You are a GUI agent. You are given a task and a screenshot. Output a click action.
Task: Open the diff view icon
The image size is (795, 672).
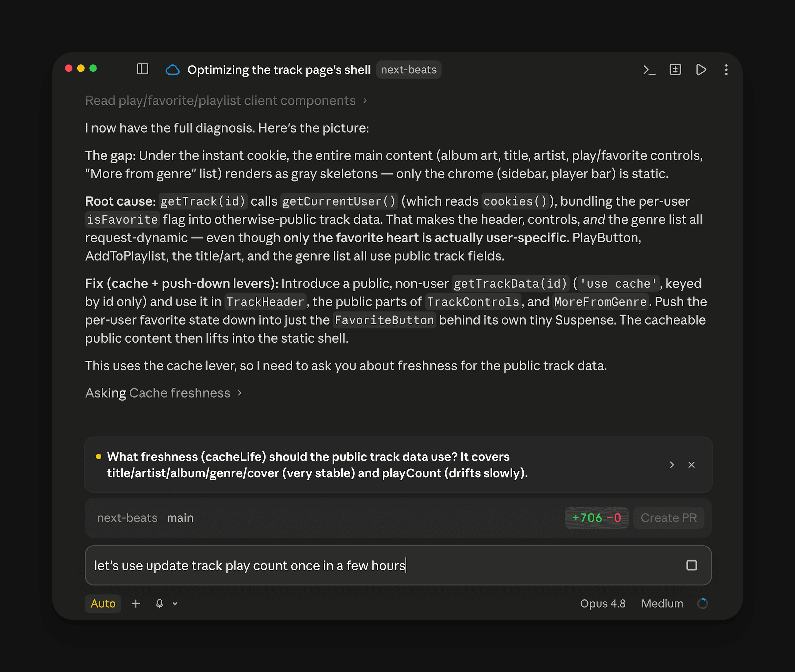click(675, 69)
